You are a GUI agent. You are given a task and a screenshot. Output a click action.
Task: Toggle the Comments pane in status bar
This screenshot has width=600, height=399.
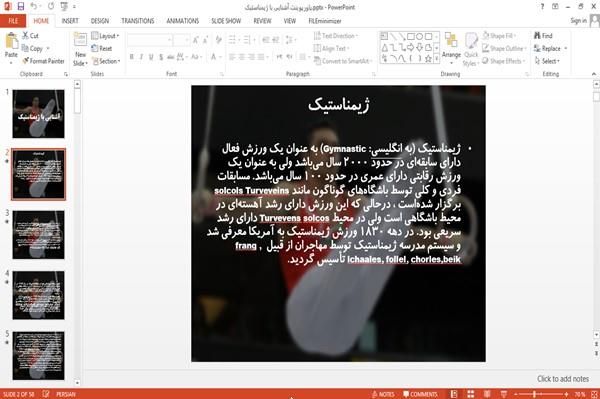point(420,394)
